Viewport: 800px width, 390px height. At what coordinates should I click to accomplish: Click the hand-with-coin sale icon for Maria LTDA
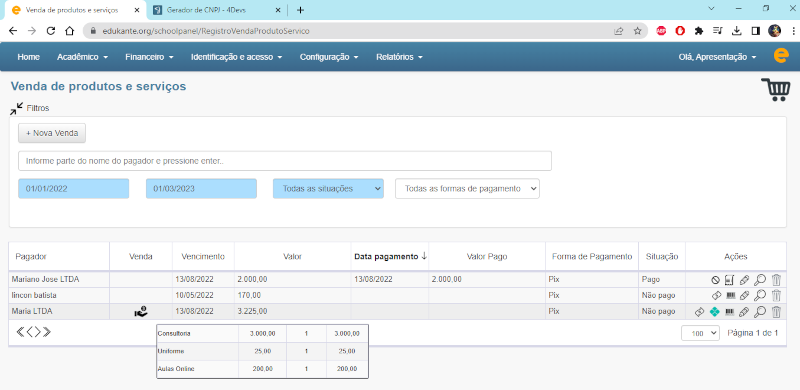[141, 311]
